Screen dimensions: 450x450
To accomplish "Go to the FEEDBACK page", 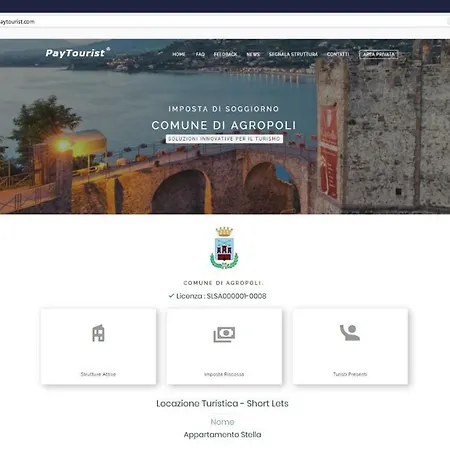I will tap(225, 54).
